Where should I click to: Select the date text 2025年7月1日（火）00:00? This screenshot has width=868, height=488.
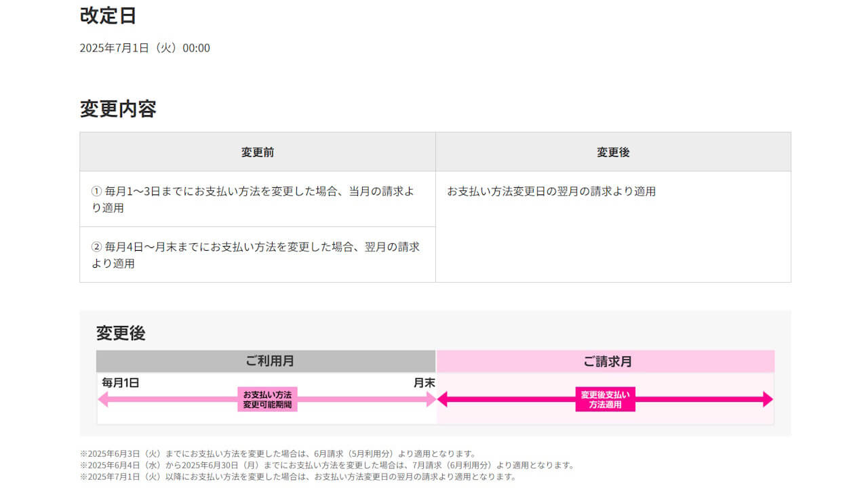pyautogui.click(x=144, y=48)
